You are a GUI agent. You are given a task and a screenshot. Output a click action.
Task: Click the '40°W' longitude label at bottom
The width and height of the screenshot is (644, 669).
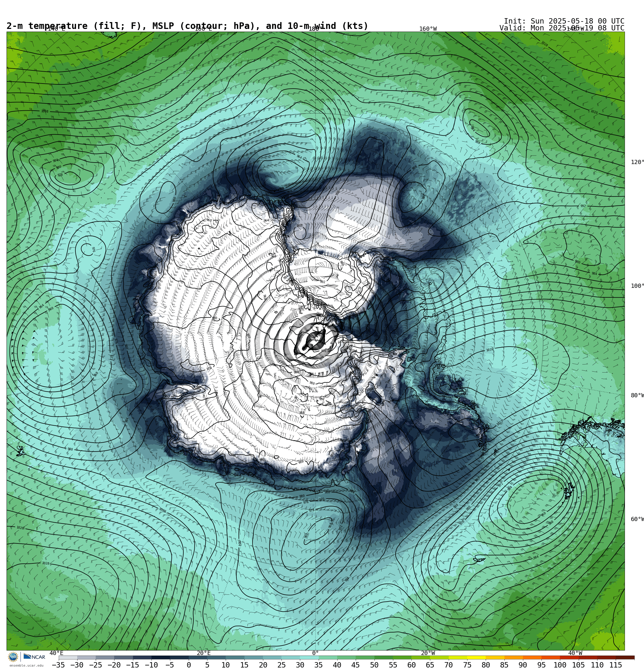[x=575, y=653]
